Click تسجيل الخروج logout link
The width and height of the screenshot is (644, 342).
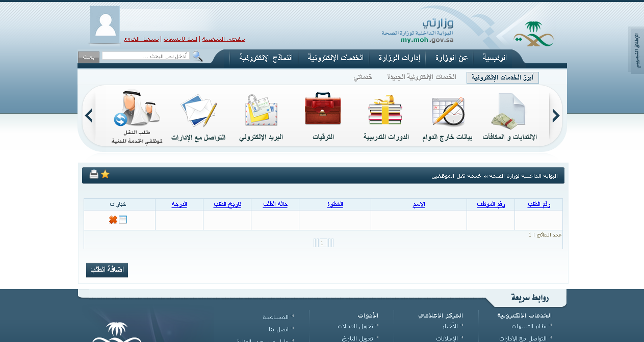click(x=141, y=39)
